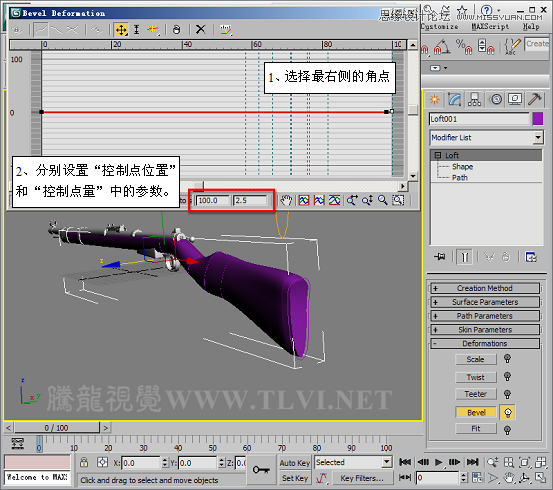Image resolution: width=553 pixels, height=490 pixels.
Task: Open the Help menu
Action: point(531,27)
